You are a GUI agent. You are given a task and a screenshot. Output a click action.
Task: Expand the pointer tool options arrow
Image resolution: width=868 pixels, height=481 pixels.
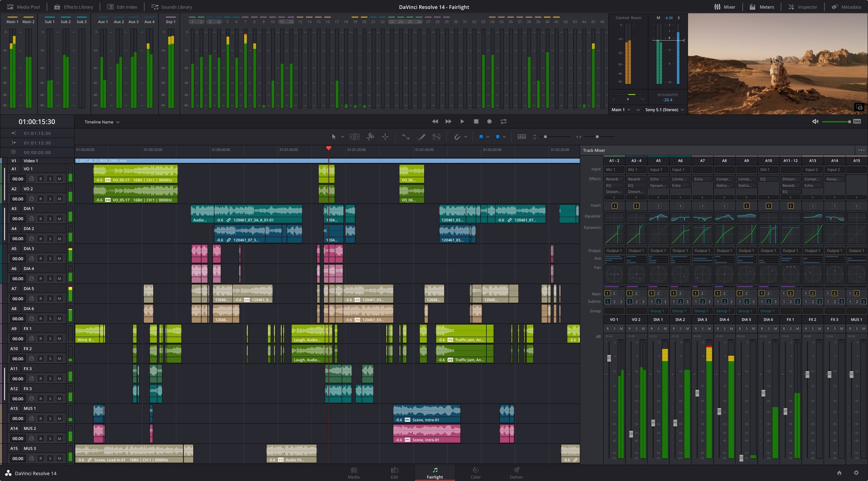coord(342,137)
